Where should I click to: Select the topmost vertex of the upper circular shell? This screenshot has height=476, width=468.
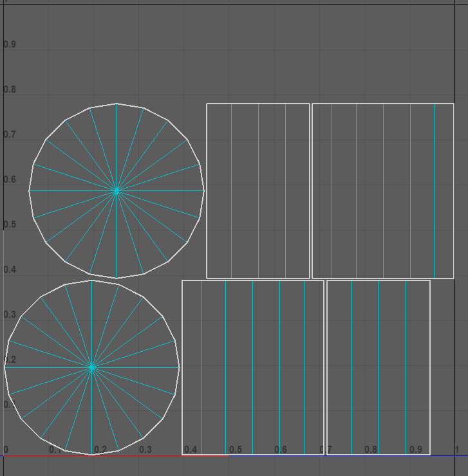tap(117, 103)
